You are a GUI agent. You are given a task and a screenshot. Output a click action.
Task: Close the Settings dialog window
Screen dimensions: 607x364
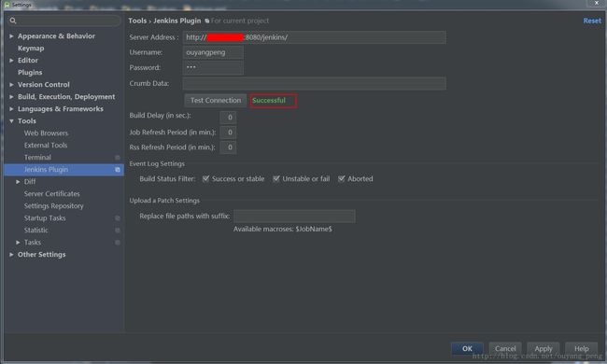point(597,3)
